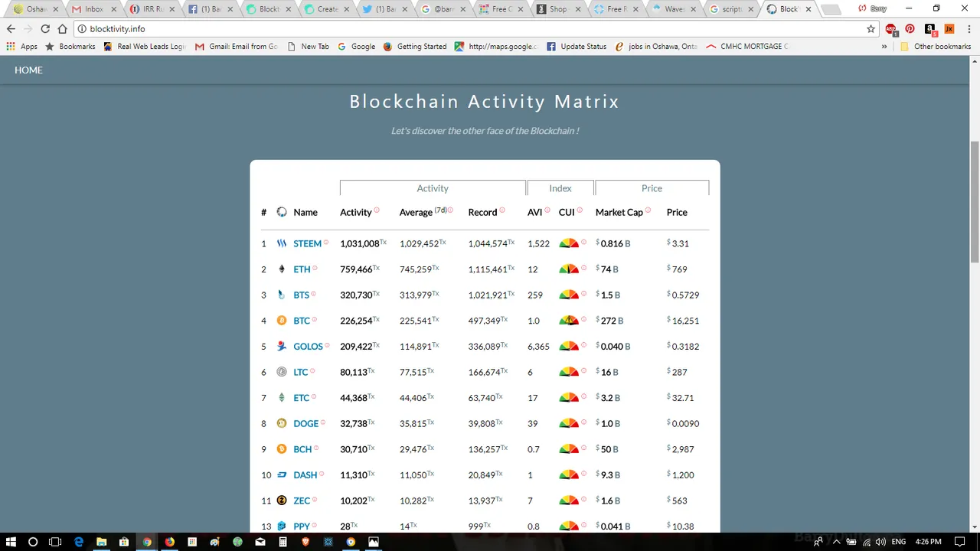Reload the page with the refresh button
Screen dimensions: 980x551
45,28
